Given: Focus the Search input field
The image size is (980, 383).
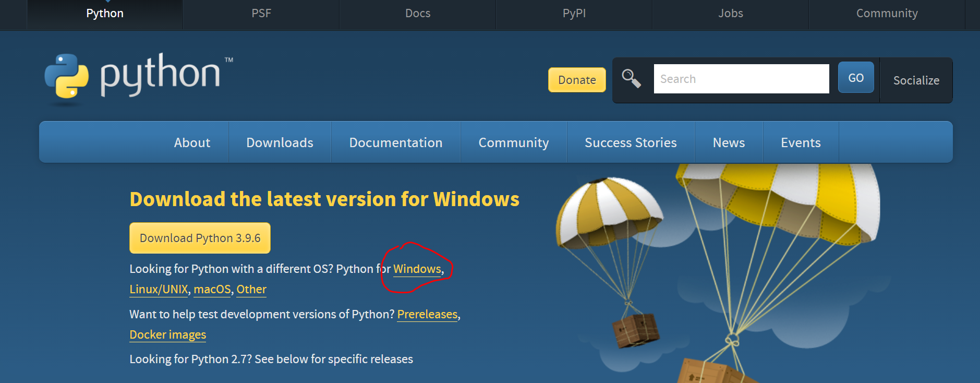Looking at the screenshot, I should pos(741,79).
